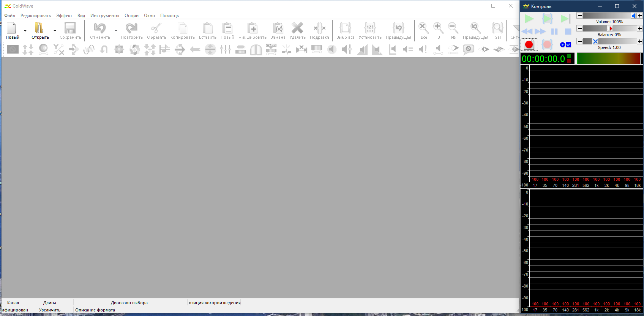Click the red/green indicator beside time display

[x=569, y=58]
